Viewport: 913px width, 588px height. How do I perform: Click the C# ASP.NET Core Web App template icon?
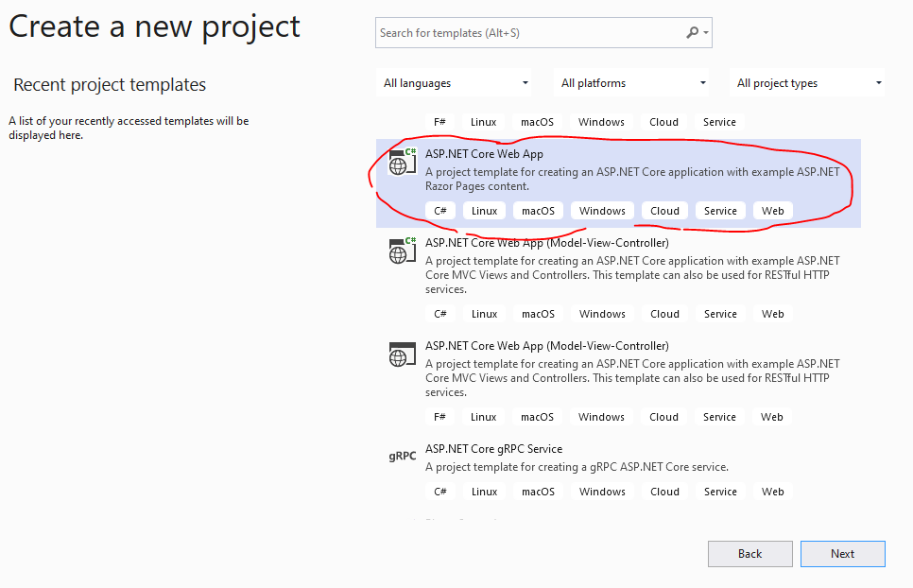coord(402,162)
